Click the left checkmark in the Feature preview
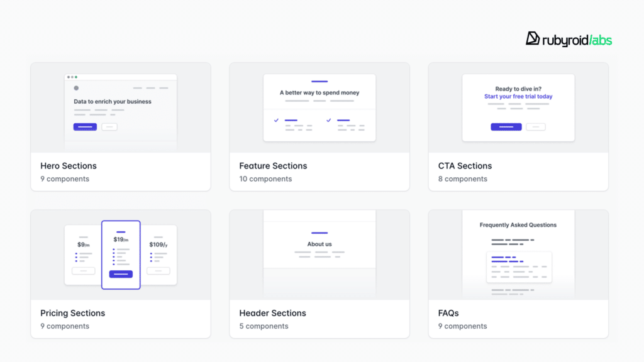 tap(276, 119)
